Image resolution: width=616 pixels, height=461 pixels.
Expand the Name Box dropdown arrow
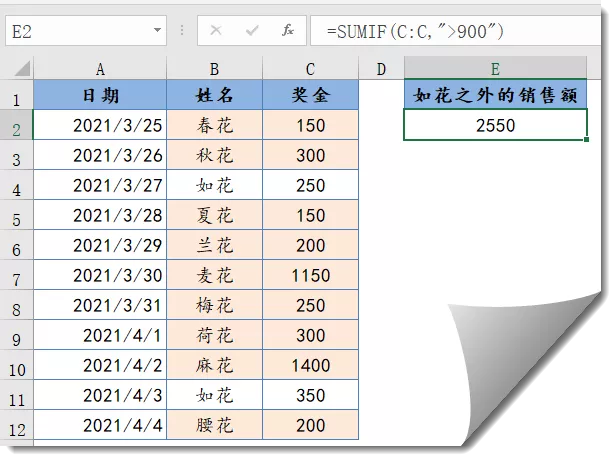[x=157, y=31]
